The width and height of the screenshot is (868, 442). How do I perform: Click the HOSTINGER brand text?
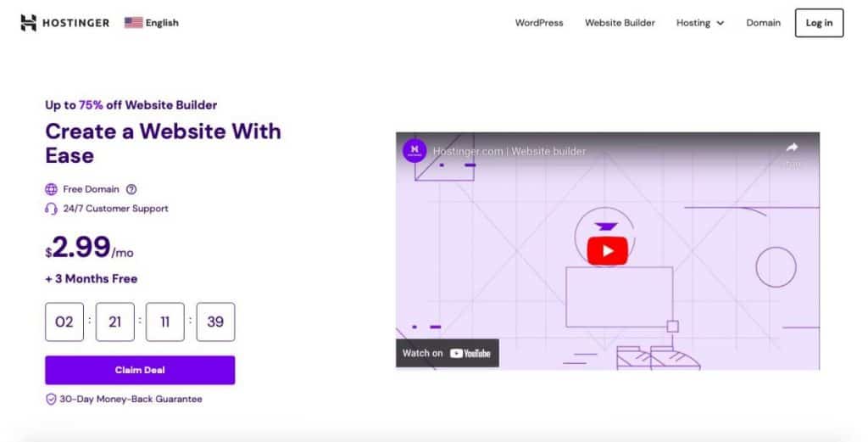(x=75, y=23)
